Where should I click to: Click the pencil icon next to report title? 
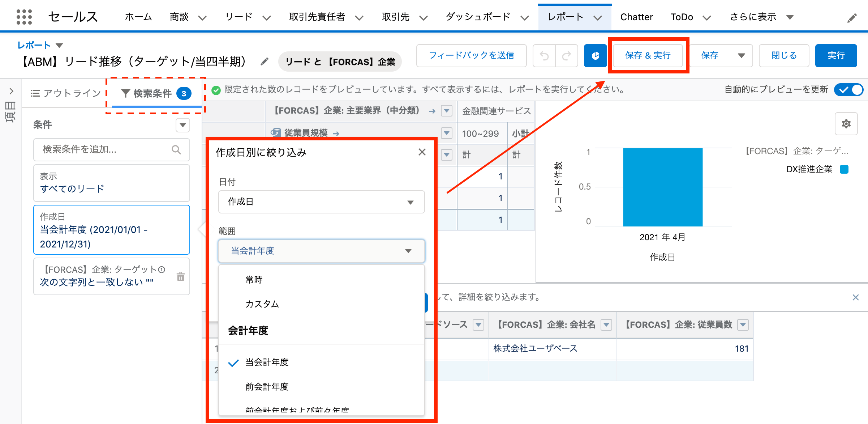265,62
